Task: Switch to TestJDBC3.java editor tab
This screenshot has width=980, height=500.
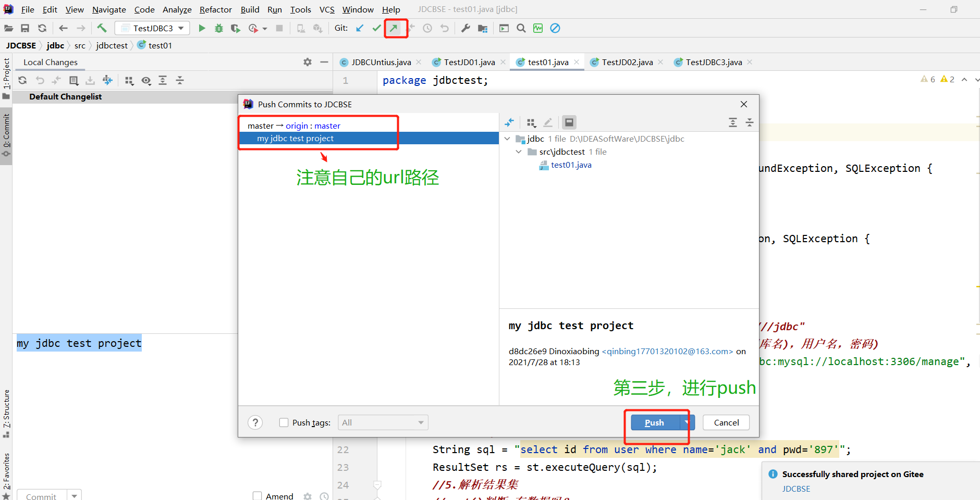Action: [x=714, y=62]
